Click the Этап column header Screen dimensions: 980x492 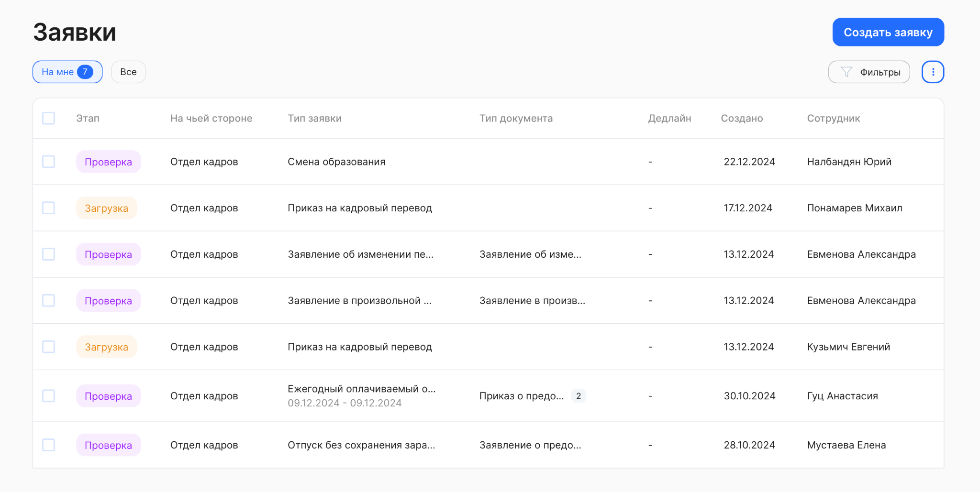[88, 118]
